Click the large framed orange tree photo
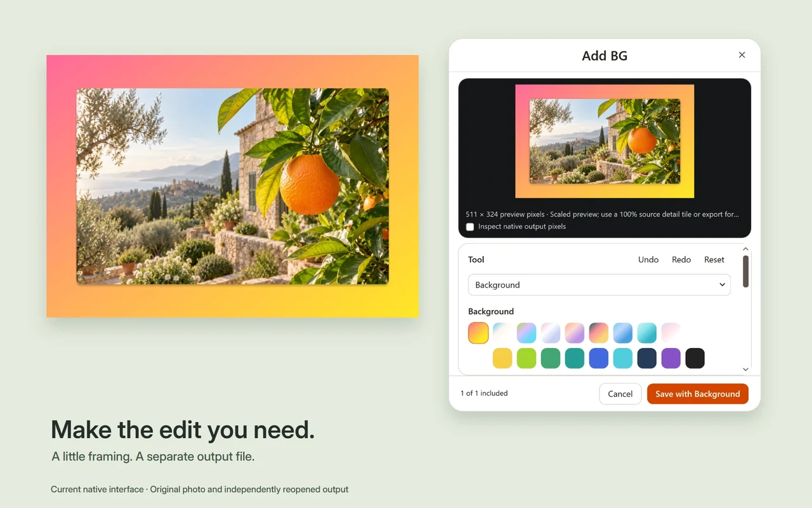812x508 pixels. 232,186
